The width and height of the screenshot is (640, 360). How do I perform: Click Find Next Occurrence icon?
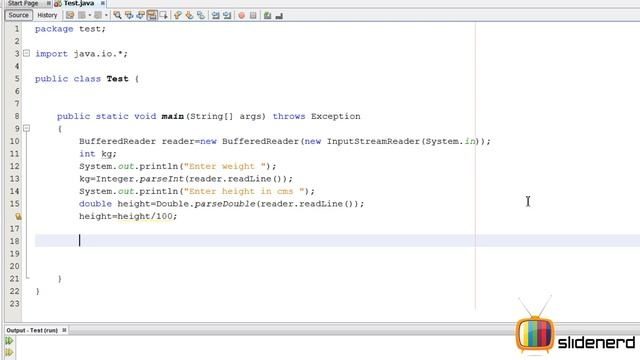click(x=140, y=16)
